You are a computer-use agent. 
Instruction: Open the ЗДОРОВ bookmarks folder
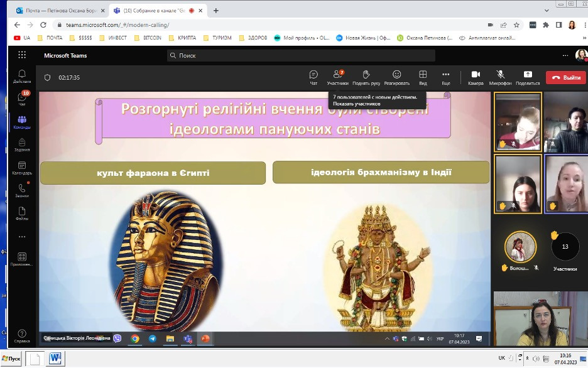click(x=253, y=38)
